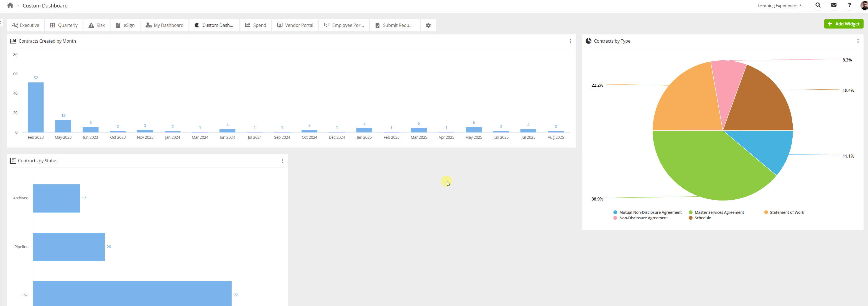Click the Feb 2023 bar with 52
The width and height of the screenshot is (868, 306).
tap(36, 107)
